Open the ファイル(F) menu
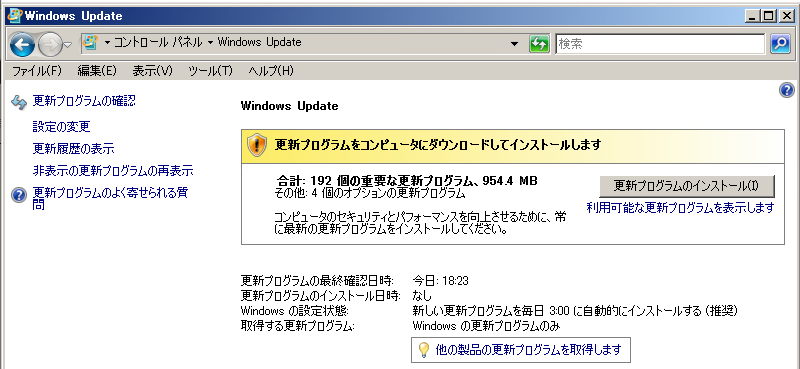The width and height of the screenshot is (800, 369). click(x=37, y=71)
